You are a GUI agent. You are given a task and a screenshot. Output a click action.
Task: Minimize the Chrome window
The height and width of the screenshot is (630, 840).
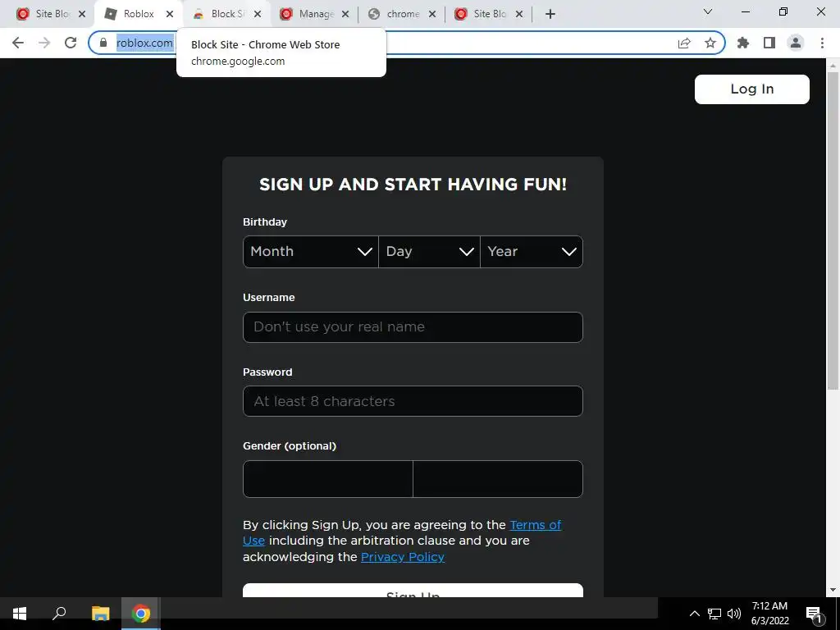click(x=745, y=11)
